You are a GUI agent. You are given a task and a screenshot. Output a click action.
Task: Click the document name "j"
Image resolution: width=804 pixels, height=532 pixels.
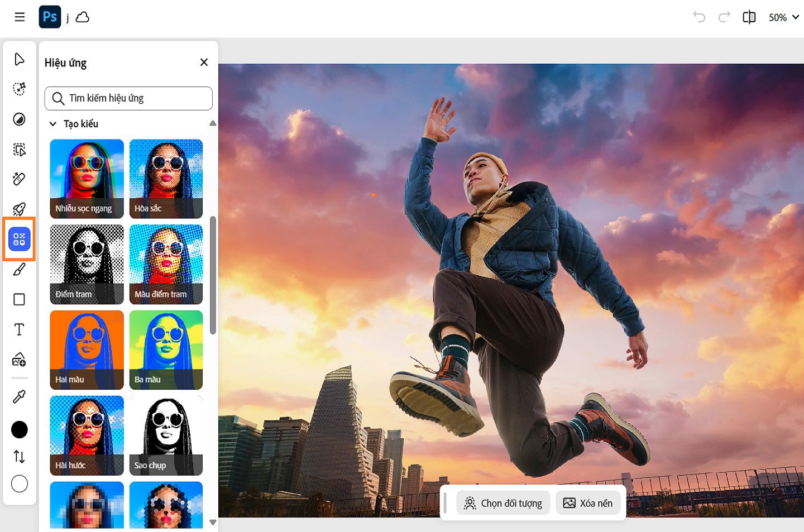68,18
